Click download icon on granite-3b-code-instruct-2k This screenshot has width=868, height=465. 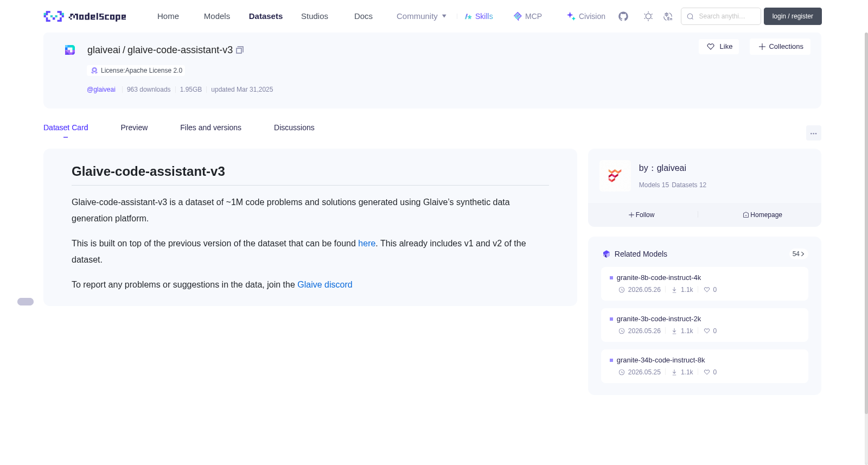click(674, 331)
